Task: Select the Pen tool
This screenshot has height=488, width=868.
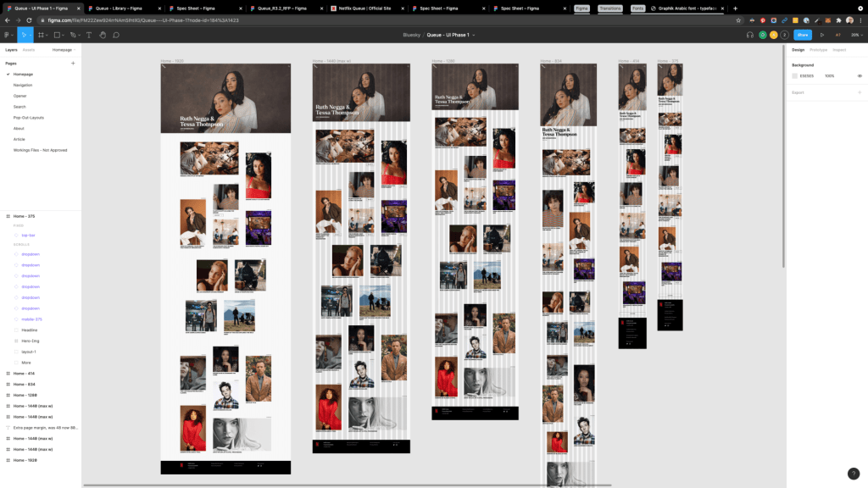Action: (x=73, y=35)
